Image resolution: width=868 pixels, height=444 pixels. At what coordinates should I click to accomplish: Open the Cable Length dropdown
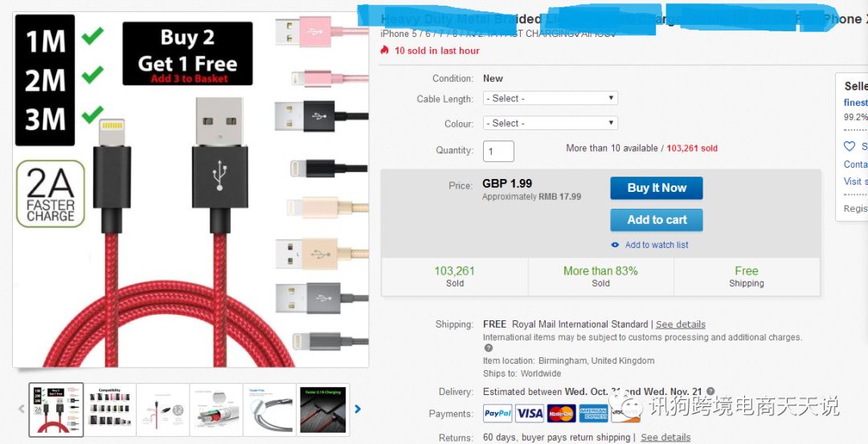tap(551, 99)
